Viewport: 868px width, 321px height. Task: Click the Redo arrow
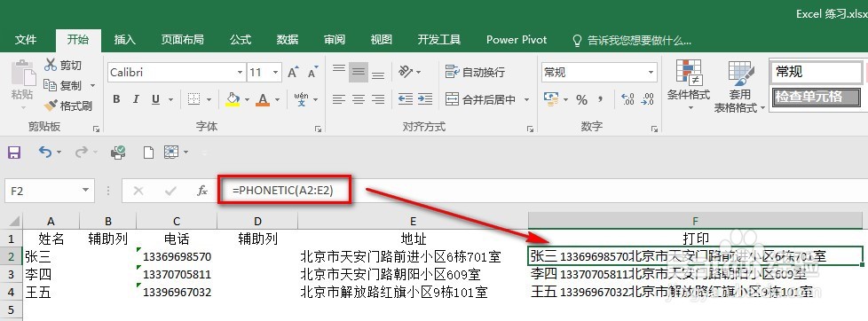click(82, 152)
